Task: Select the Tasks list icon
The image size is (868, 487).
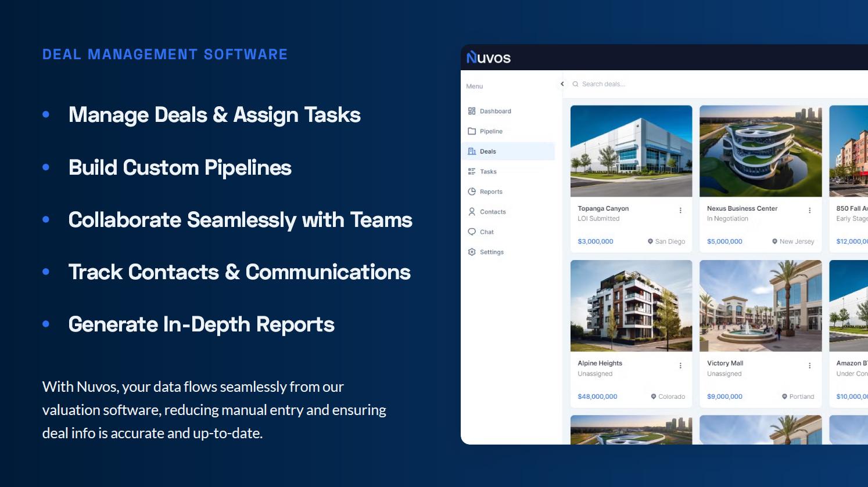Action: click(472, 171)
